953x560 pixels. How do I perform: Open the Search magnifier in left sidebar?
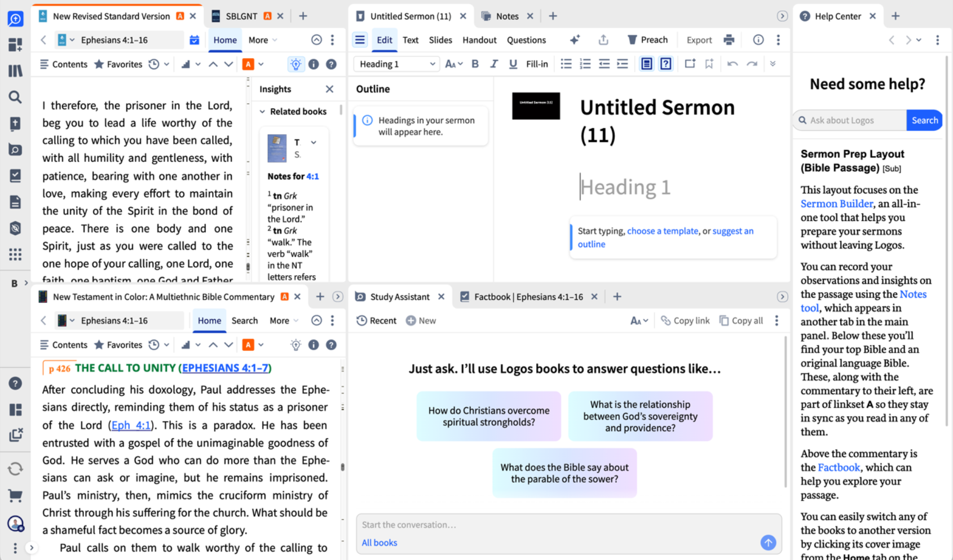[15, 97]
